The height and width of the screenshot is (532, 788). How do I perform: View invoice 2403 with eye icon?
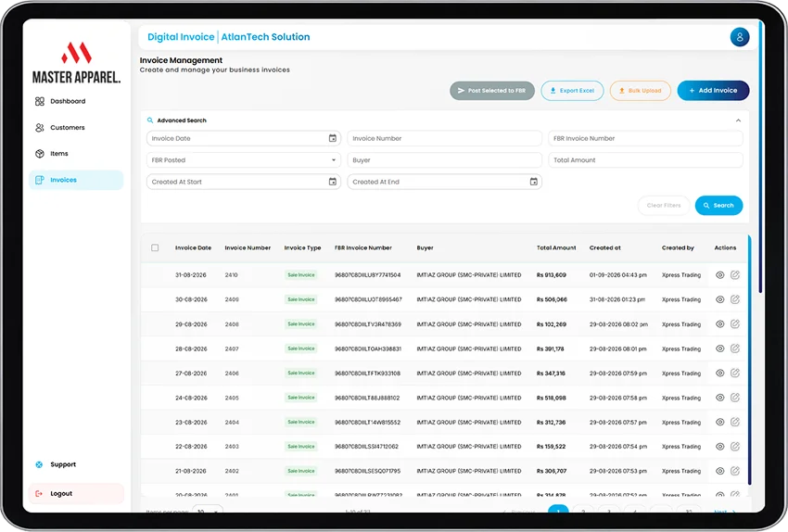point(719,447)
